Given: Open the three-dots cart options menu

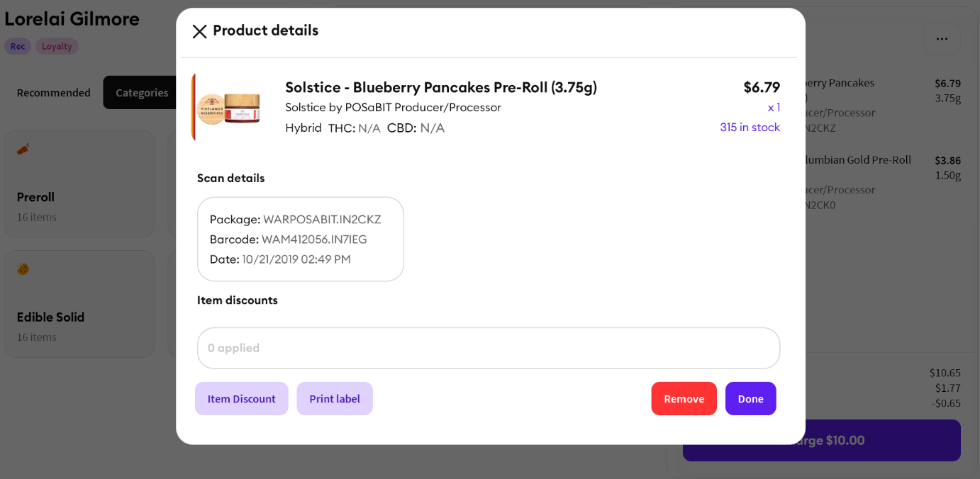Looking at the screenshot, I should click(942, 39).
